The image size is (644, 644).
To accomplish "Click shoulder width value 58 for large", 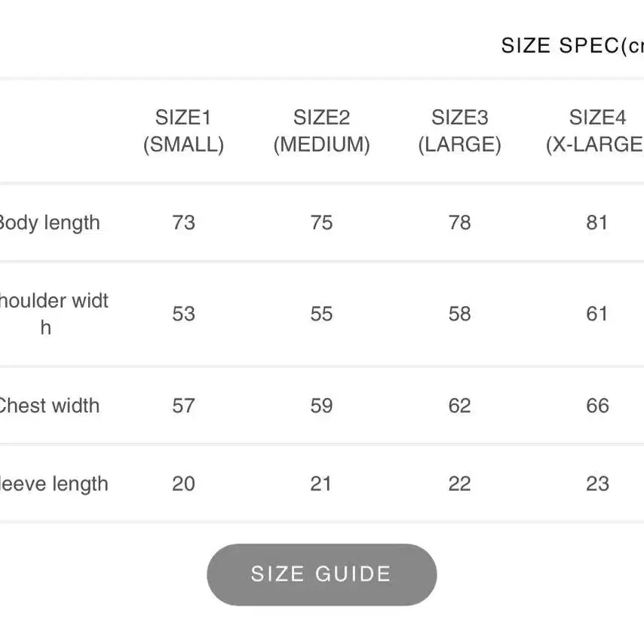I will point(459,314).
